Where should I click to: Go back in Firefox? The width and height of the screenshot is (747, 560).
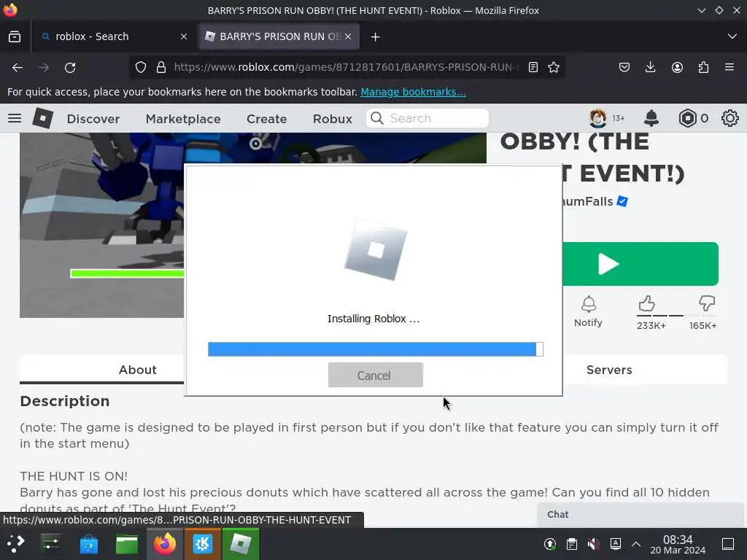coord(18,68)
